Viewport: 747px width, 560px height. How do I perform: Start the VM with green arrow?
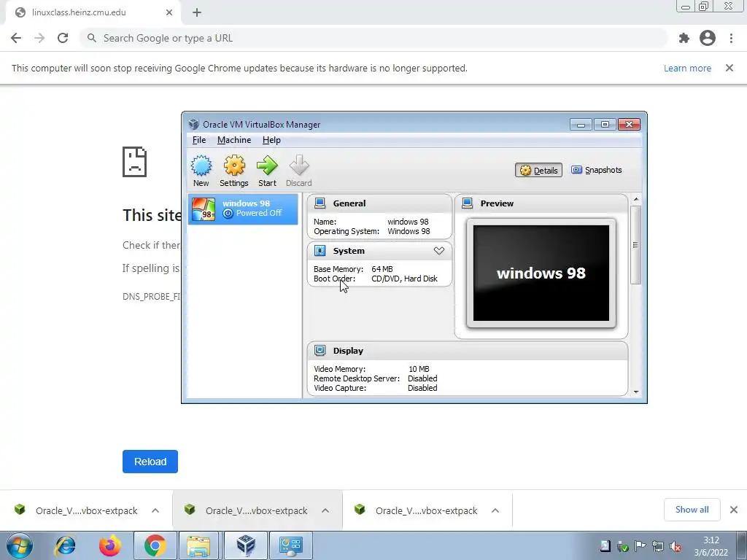(x=267, y=166)
